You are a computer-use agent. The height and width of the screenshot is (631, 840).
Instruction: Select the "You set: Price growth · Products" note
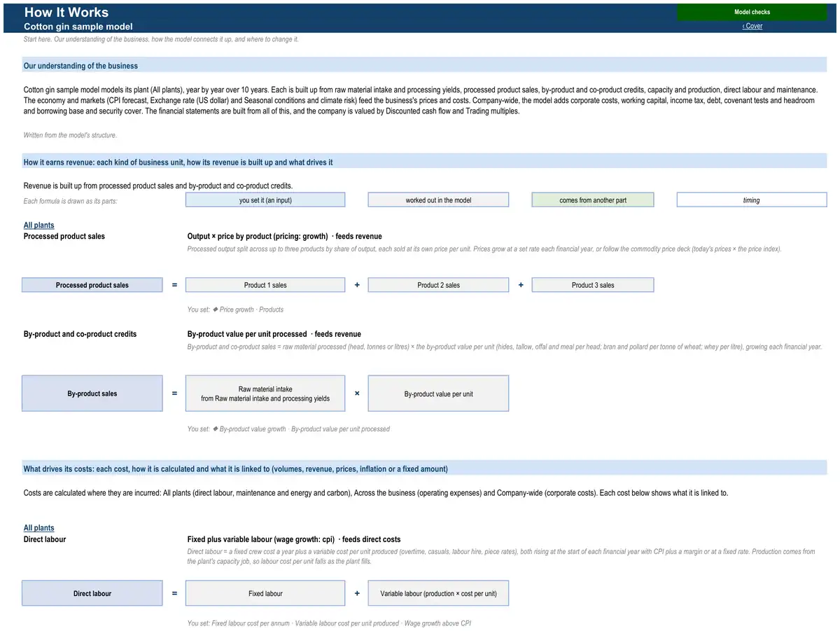[235, 310]
